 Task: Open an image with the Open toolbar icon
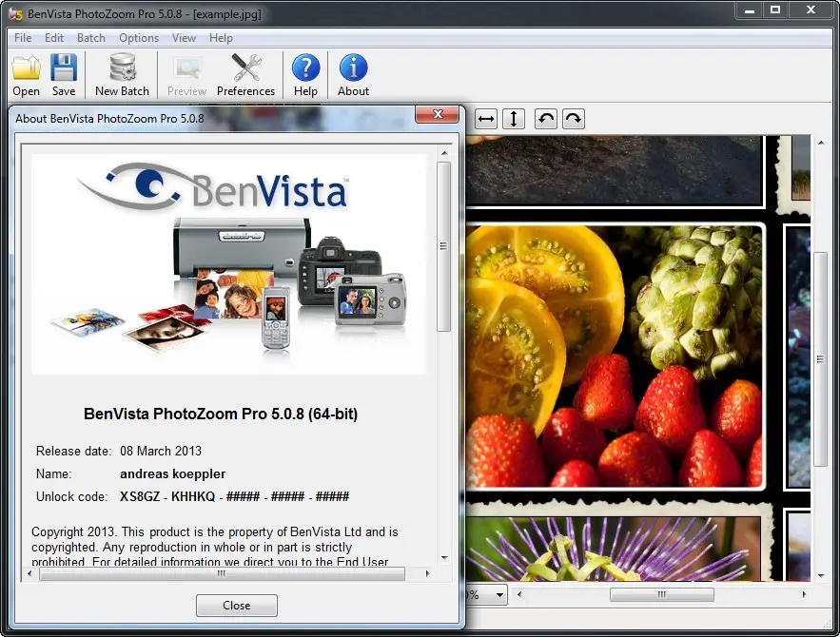click(x=27, y=75)
